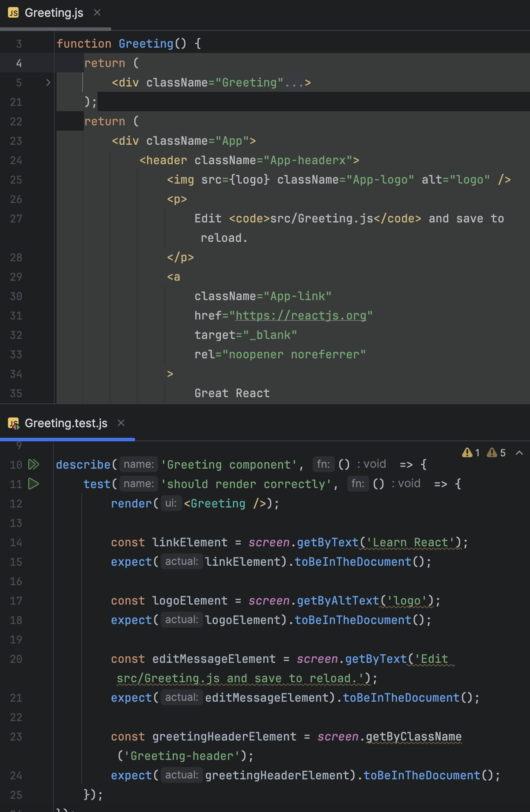Click the test file icon on Greeting.test.js tab
Viewport: 530px width, 812px height.
click(x=13, y=424)
